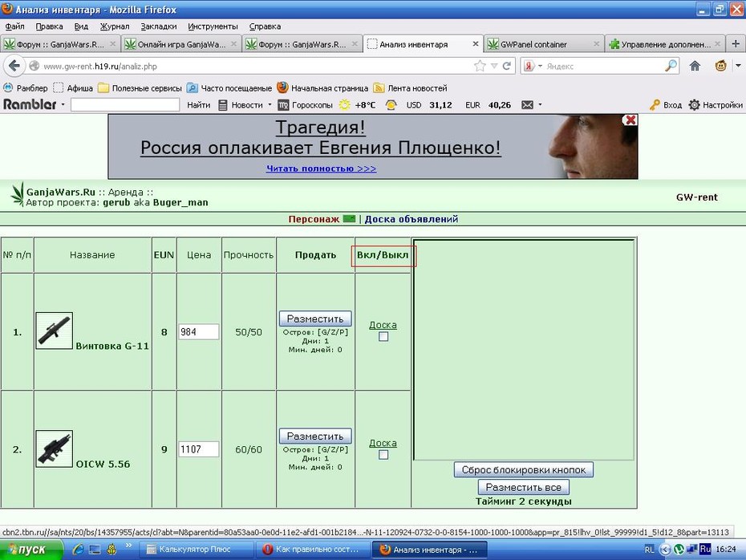Screen dimensions: 746x560
Task: Click the browser back arrow button
Action: [14, 66]
